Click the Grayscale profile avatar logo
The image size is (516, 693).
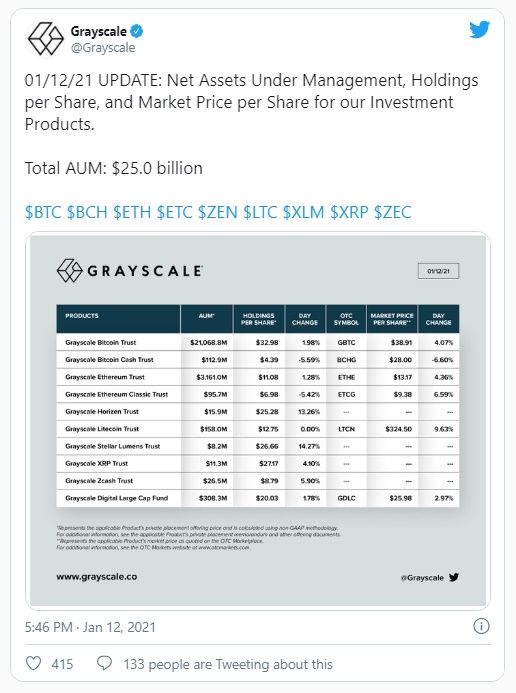click(x=46, y=39)
